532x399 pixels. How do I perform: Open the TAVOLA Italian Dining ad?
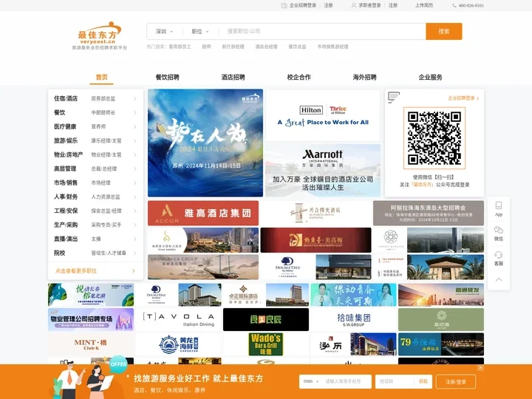(x=179, y=320)
